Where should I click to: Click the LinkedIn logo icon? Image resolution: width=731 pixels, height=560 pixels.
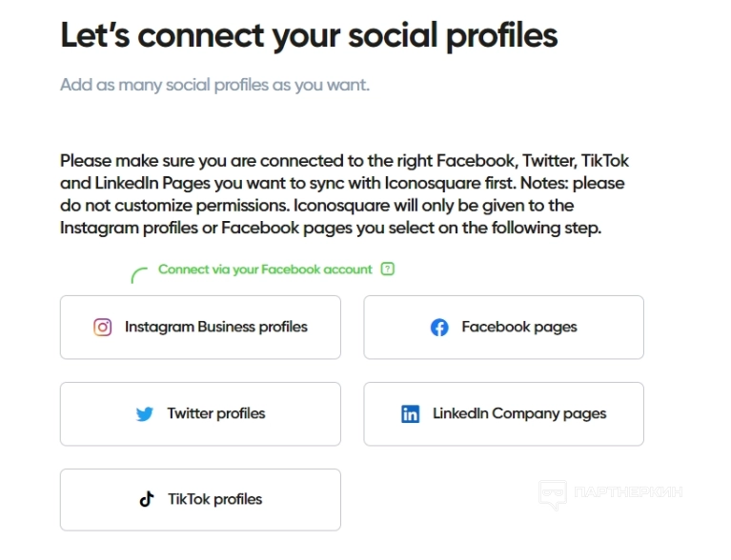coord(411,414)
